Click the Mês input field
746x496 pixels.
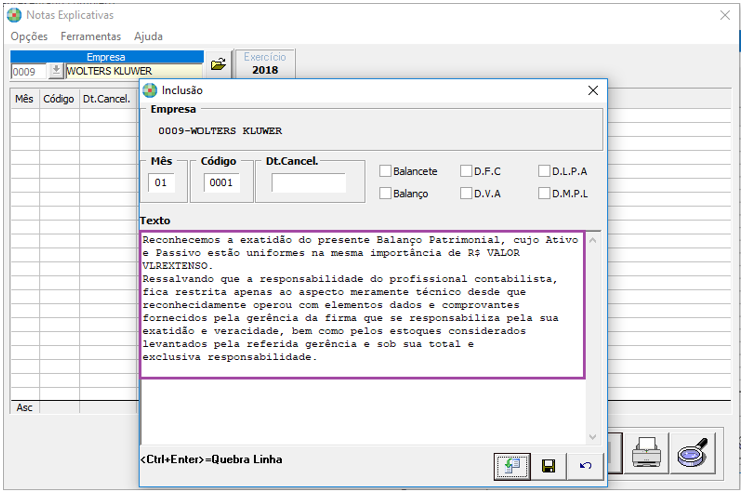point(161,183)
